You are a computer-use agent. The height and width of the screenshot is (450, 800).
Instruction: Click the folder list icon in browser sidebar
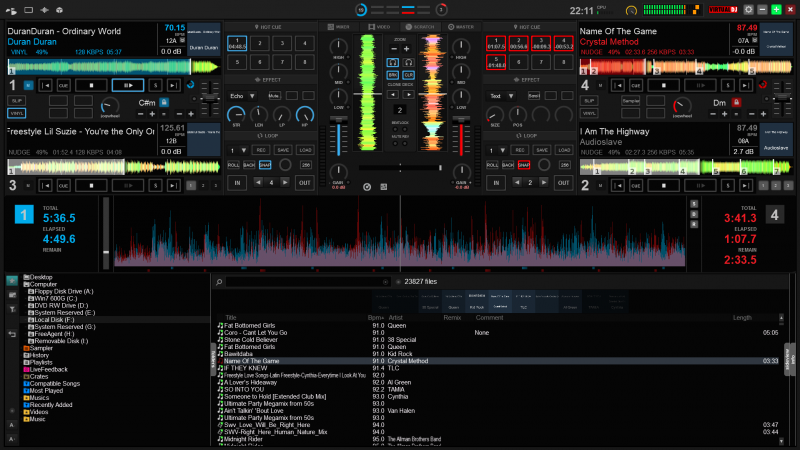pos(12,295)
